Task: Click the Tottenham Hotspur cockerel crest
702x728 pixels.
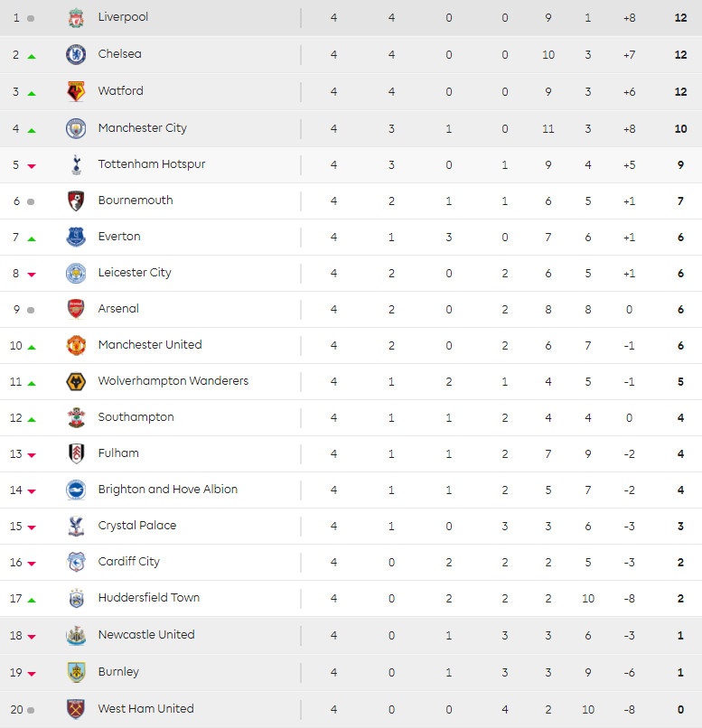Action: tap(76, 164)
